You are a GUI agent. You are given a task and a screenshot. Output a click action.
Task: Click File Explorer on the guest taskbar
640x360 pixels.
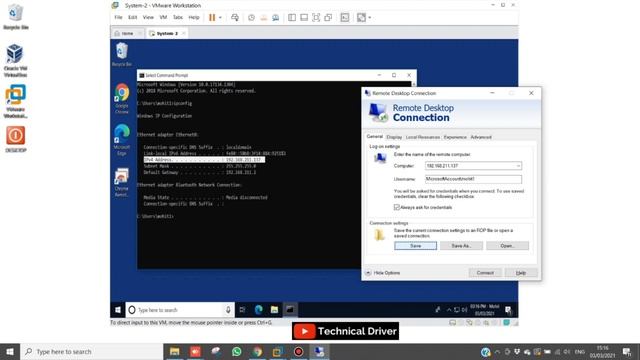274,310
